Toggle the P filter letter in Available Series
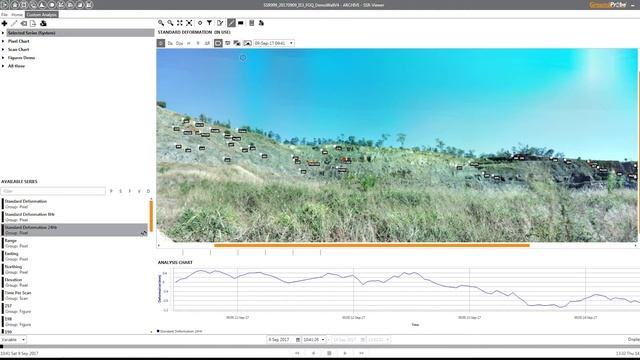Viewport: 640px width, 360px height. 111,191
